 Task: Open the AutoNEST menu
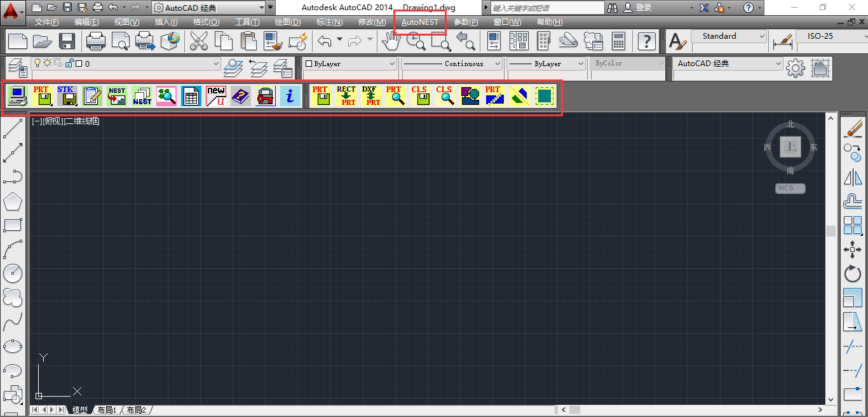coord(420,22)
